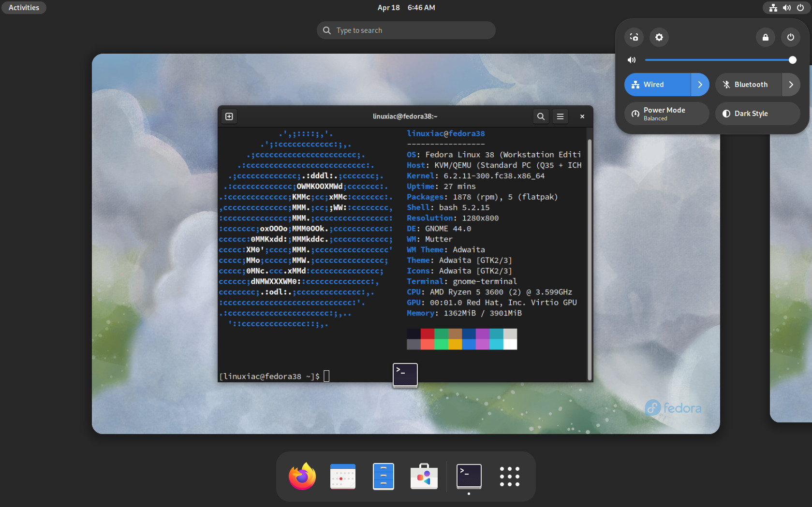Image resolution: width=812 pixels, height=507 pixels.
Task: Select the Terminal icon in the dock
Action: [469, 476]
